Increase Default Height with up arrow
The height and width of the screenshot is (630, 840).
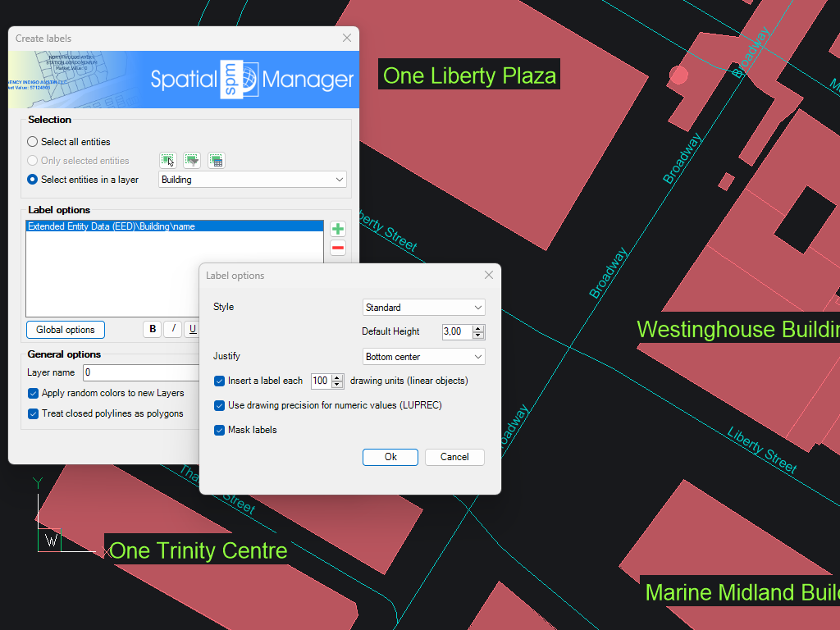pos(478,328)
